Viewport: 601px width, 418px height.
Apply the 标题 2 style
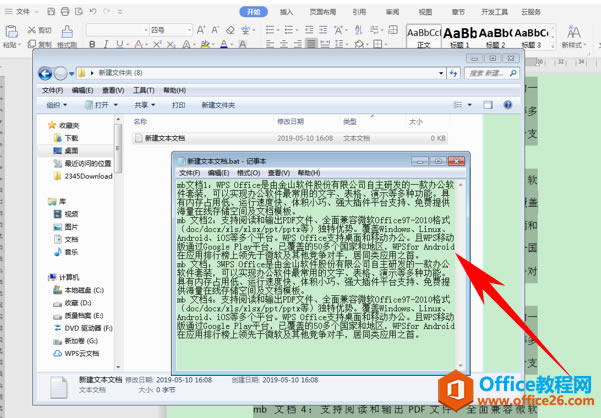click(x=496, y=37)
